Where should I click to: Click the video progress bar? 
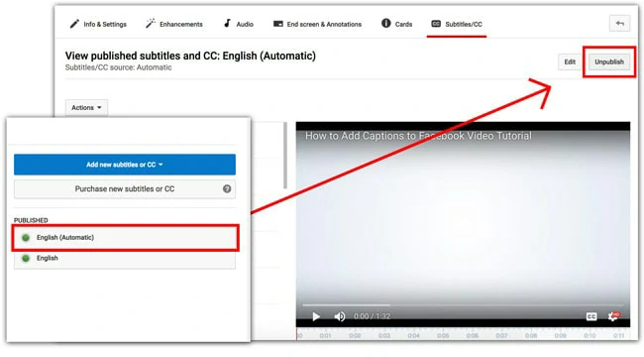click(463, 305)
